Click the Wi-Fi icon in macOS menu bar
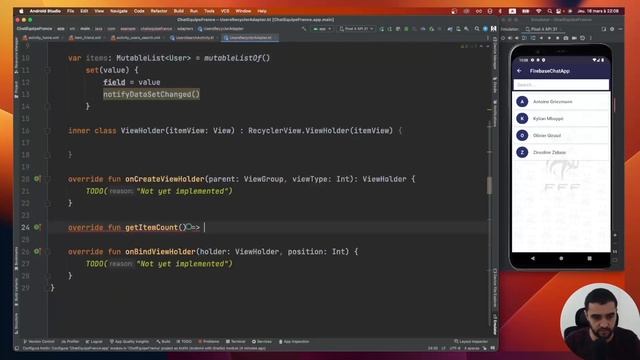Screen dimensions: 640x360 pos(539,11)
